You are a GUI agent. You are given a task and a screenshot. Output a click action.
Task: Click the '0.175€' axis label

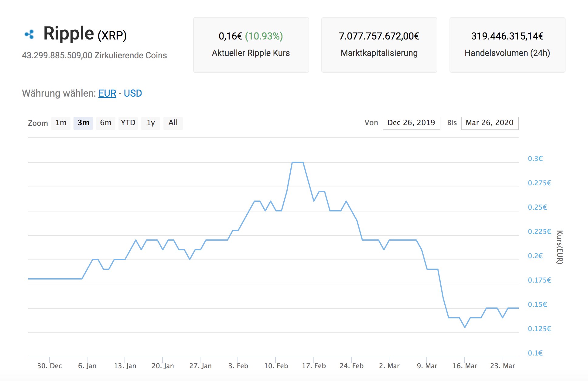(x=539, y=280)
